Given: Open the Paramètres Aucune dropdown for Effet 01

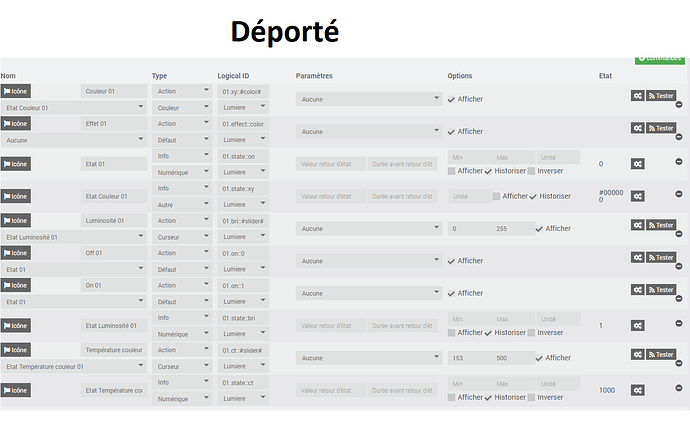Looking at the screenshot, I should point(369,132).
